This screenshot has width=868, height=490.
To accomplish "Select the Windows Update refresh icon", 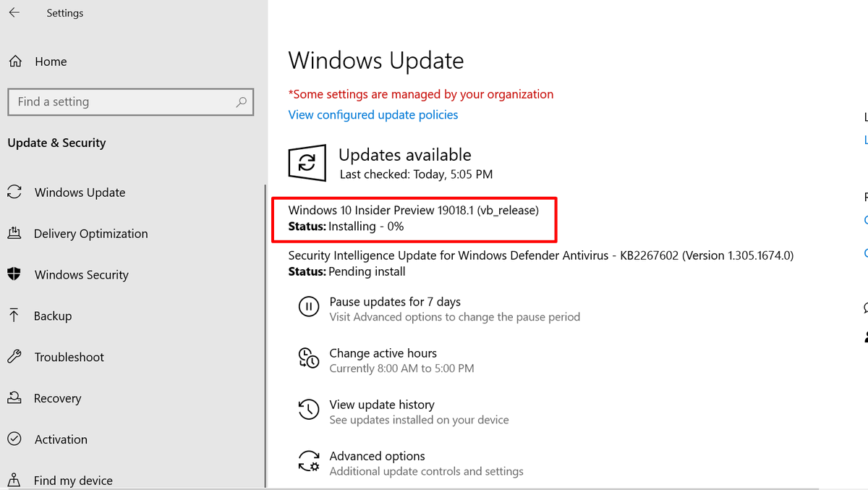I will point(14,192).
